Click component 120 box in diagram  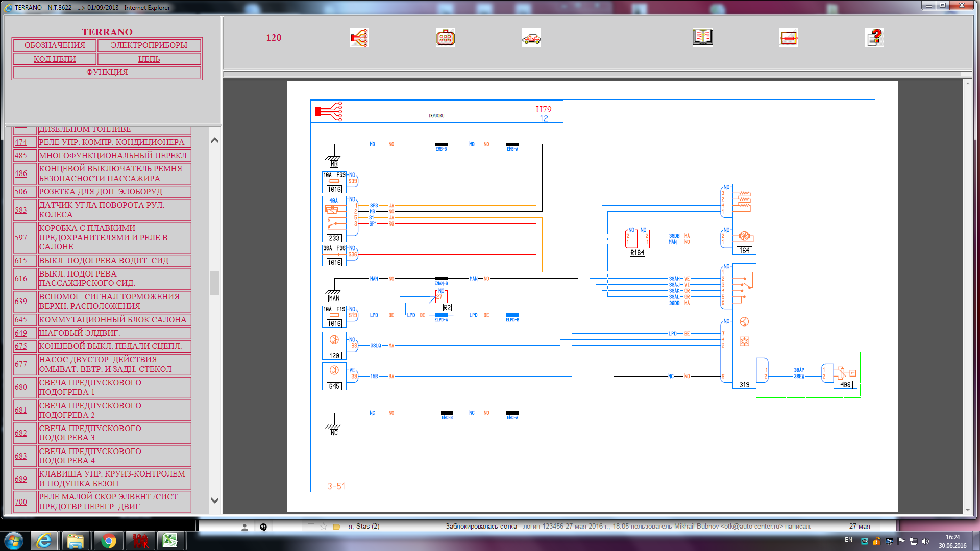334,345
